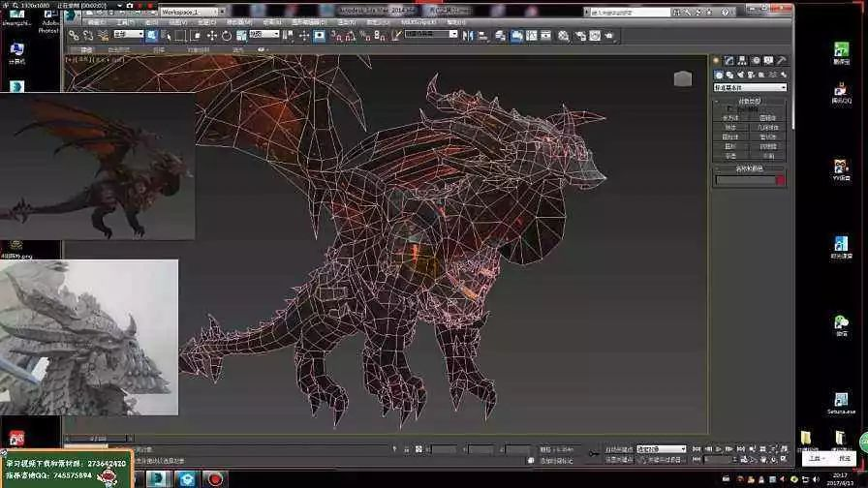Viewport: 868px width, 488px height.
Task: Toggle Keyboard Shortcut Override
Action: [320, 36]
